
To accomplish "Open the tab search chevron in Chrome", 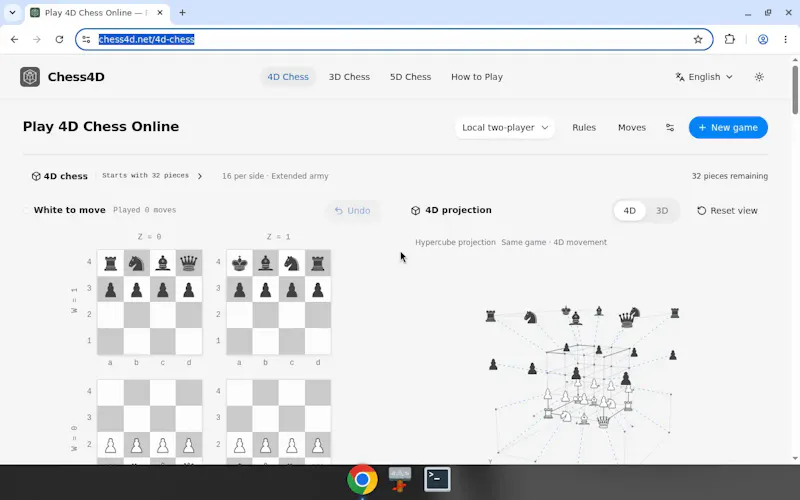I will coord(12,12).
